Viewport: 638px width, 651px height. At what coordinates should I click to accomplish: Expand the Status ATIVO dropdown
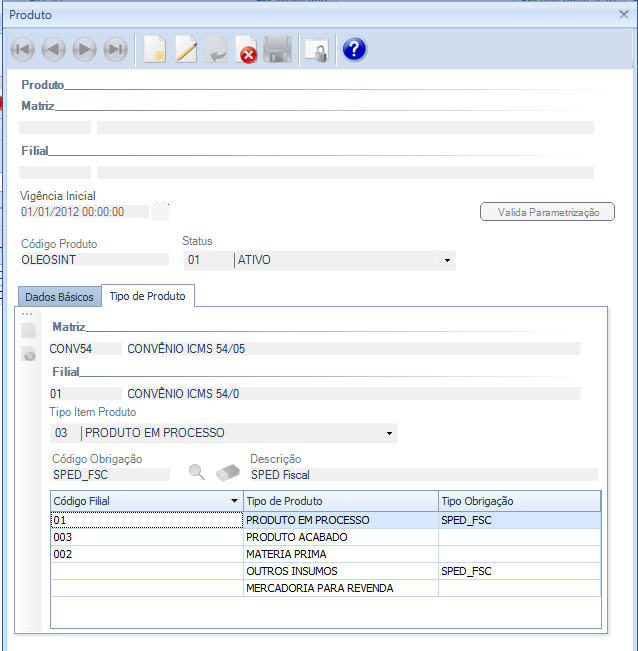445,261
